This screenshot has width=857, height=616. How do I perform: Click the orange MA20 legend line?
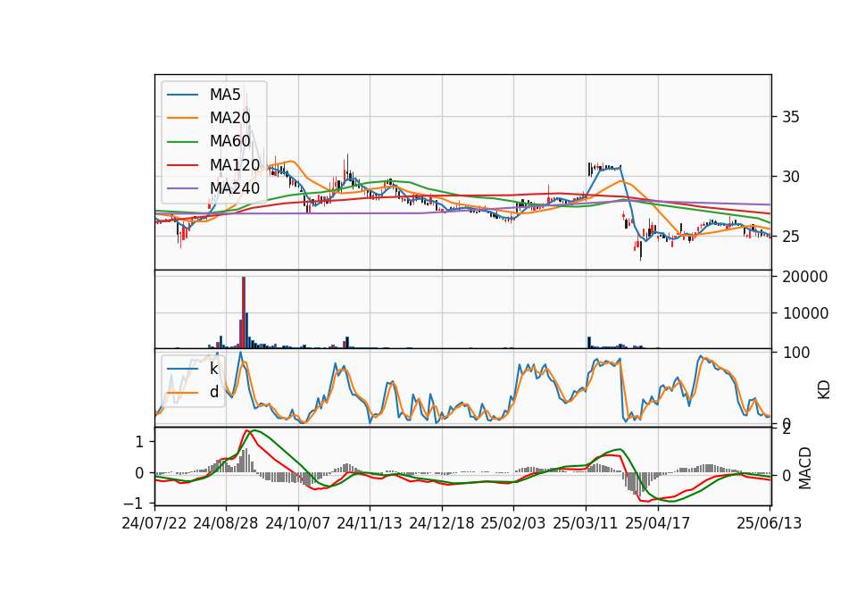click(x=182, y=119)
